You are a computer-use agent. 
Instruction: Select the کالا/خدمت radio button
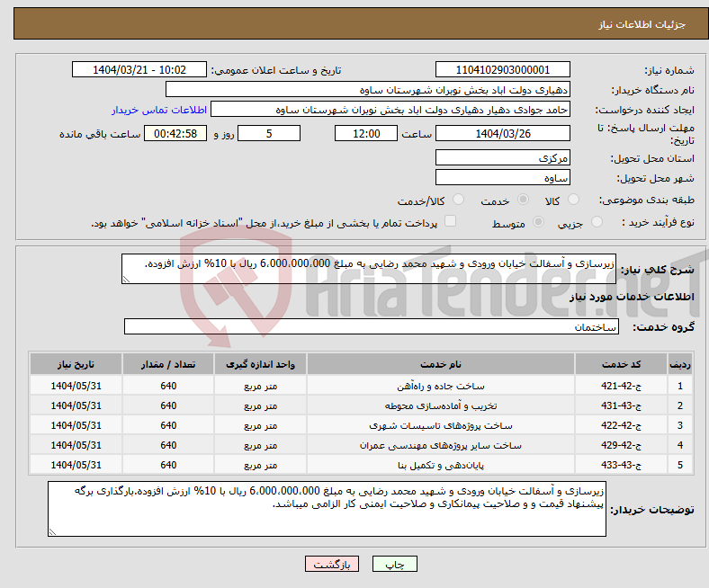(x=459, y=200)
